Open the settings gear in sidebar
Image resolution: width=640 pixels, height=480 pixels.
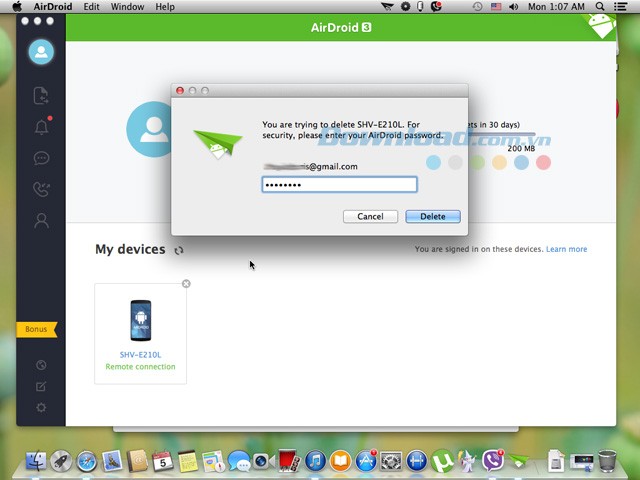tap(41, 407)
